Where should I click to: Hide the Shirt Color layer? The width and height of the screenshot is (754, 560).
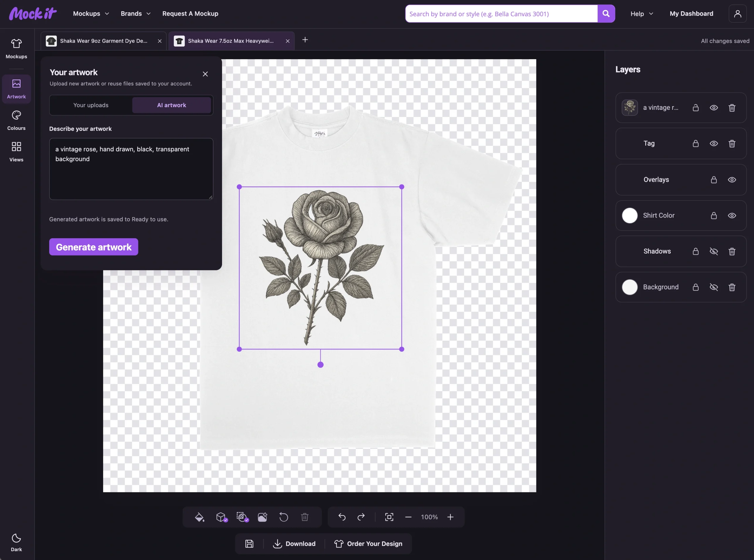click(732, 216)
